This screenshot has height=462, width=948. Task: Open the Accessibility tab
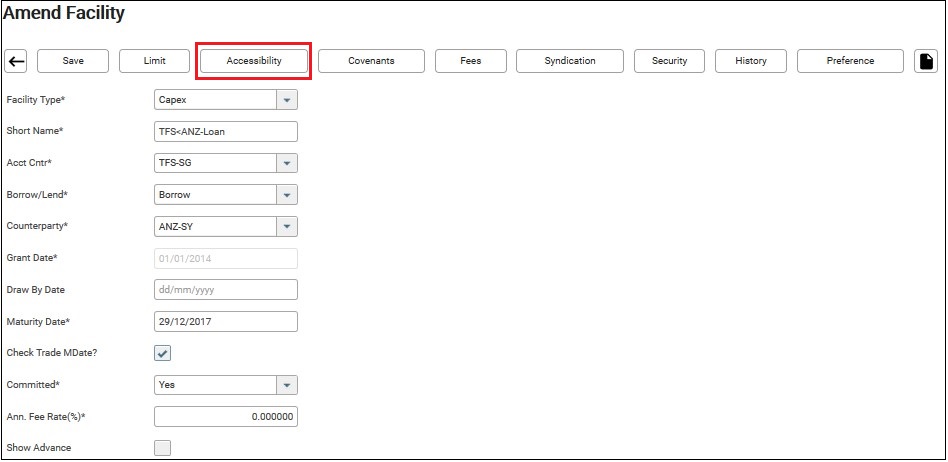tap(254, 61)
